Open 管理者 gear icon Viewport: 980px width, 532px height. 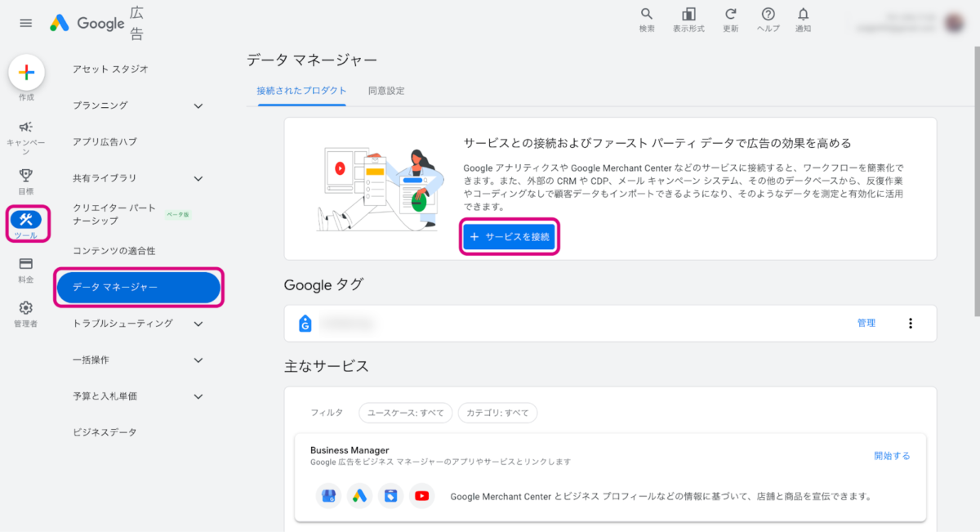tap(26, 308)
